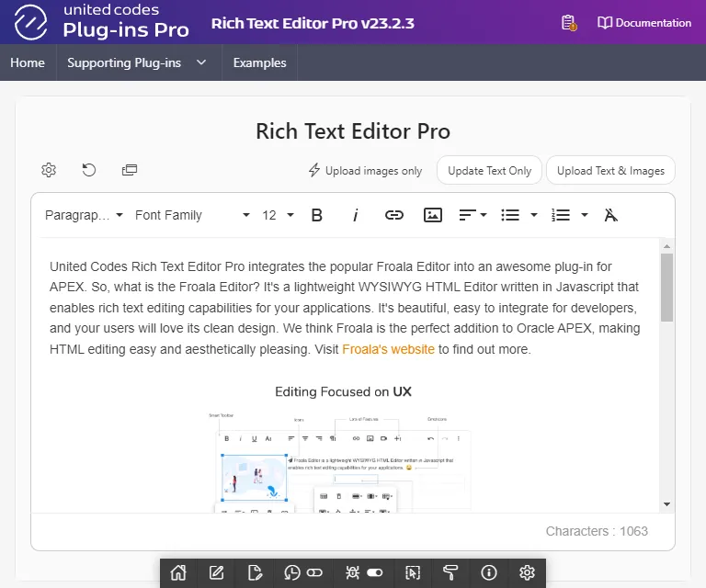Click the windows/restore icon above the editor
This screenshot has width=706, height=588.
(x=130, y=170)
